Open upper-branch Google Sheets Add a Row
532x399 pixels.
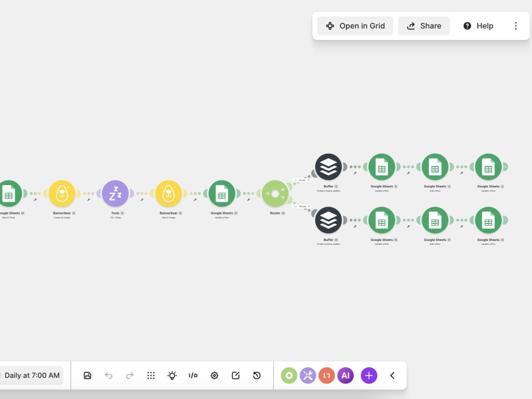[x=435, y=167]
